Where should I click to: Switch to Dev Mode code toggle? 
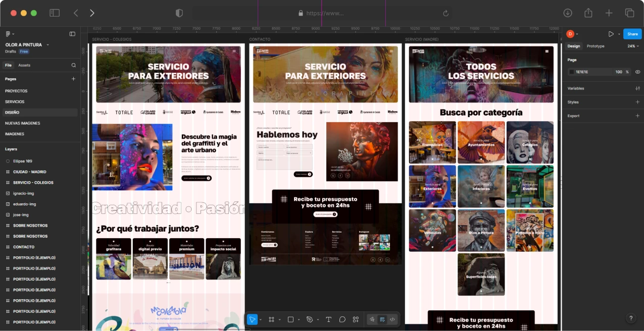(392, 319)
